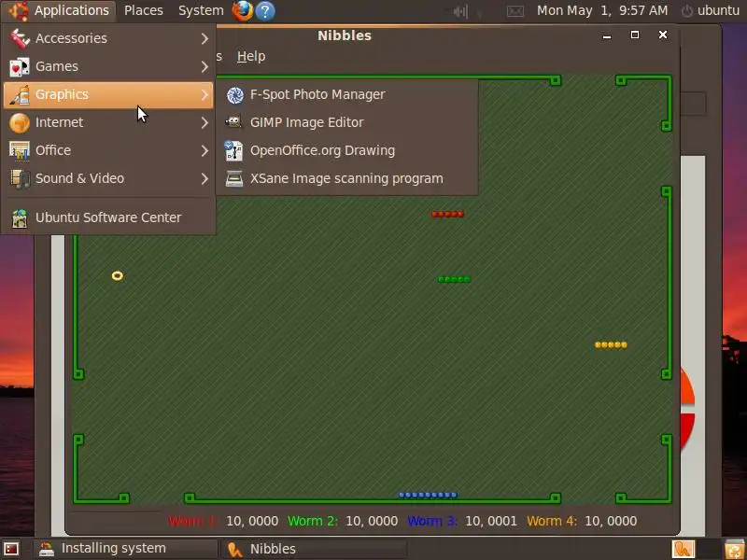Open the System menu
The image size is (747, 560).
(201, 10)
